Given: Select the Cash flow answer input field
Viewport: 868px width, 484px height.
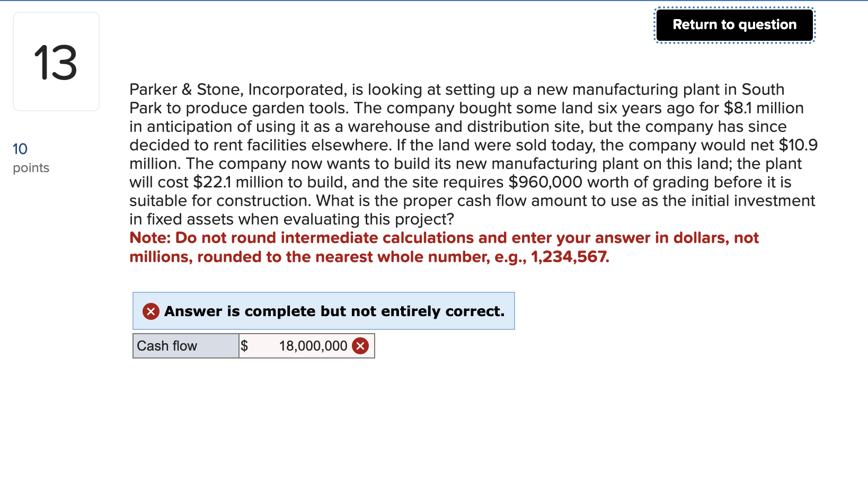Looking at the screenshot, I should 306,346.
